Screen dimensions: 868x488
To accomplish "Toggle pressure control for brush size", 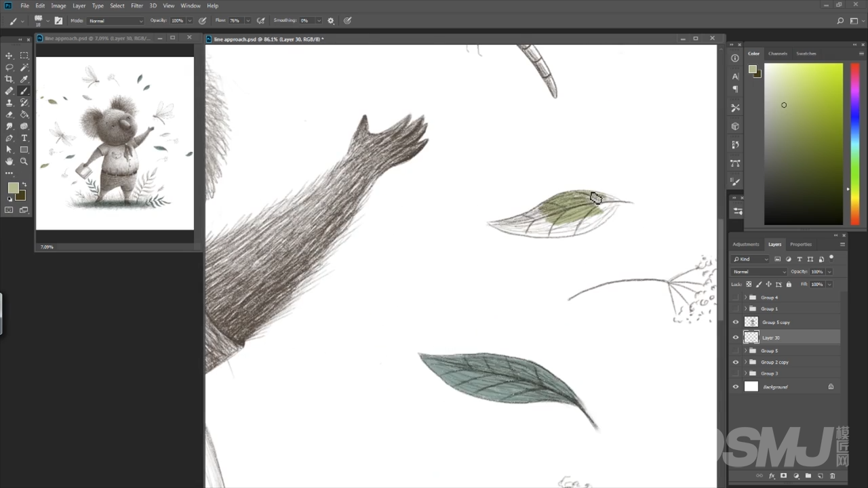I will tap(347, 21).
